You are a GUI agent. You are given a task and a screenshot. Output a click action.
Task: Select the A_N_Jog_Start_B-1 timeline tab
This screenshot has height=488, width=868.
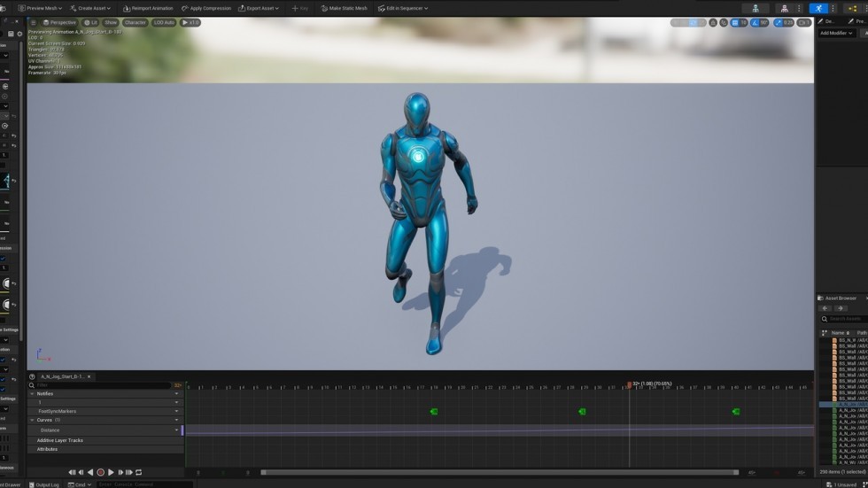62,376
